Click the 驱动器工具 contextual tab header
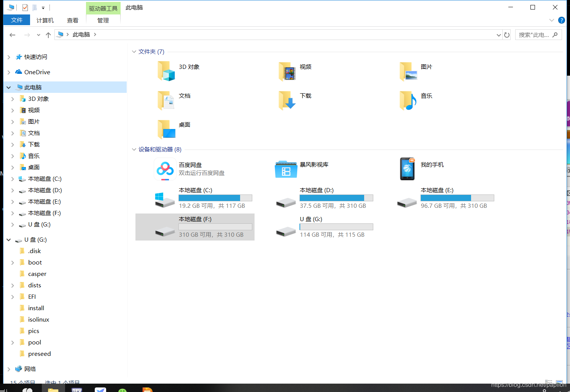This screenshot has height=392, width=570. pyautogui.click(x=103, y=8)
